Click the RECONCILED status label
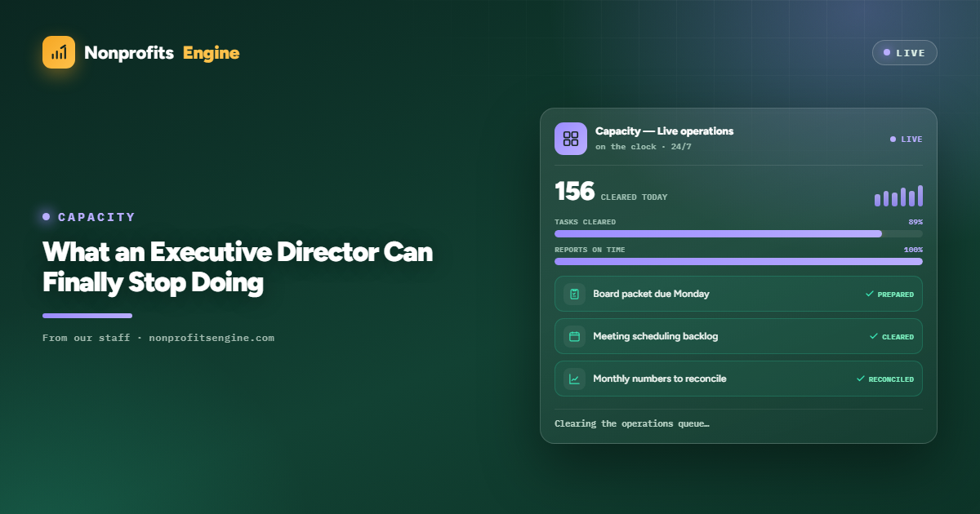The image size is (980, 514). tap(891, 379)
